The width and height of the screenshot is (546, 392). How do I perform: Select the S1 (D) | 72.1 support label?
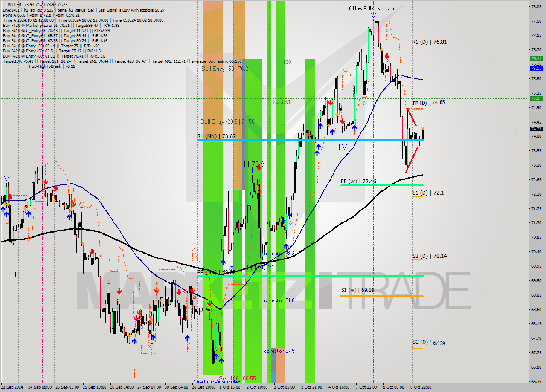(428, 193)
